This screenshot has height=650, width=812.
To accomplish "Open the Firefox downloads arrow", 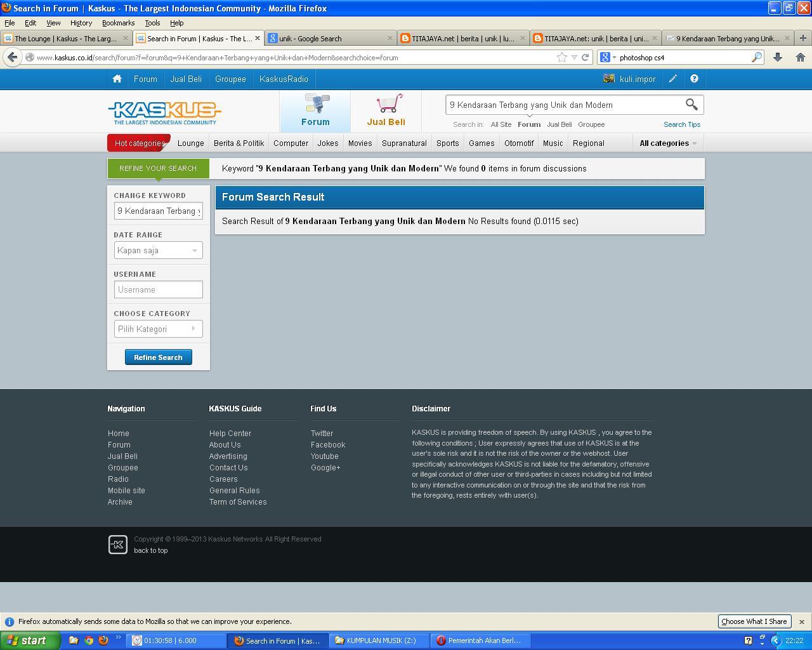I will [x=778, y=57].
